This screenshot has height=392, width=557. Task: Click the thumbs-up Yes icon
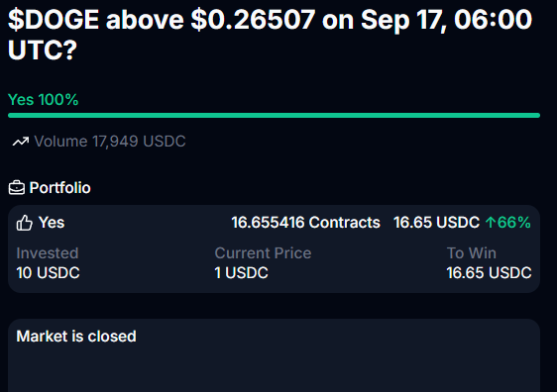(x=25, y=223)
